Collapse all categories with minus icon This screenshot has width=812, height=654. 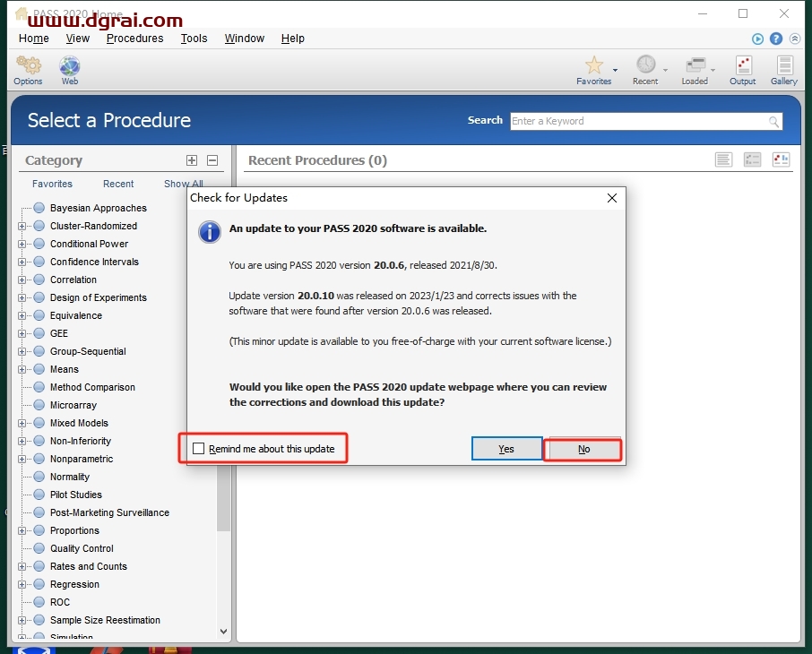[x=212, y=160]
